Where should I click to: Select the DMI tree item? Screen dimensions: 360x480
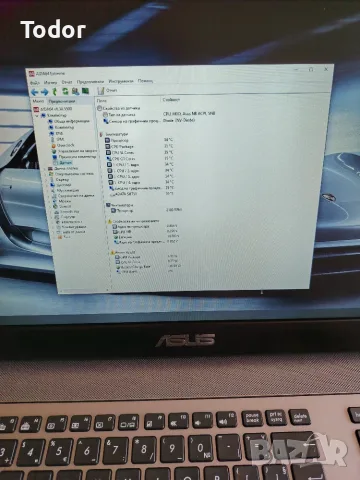tap(57, 133)
